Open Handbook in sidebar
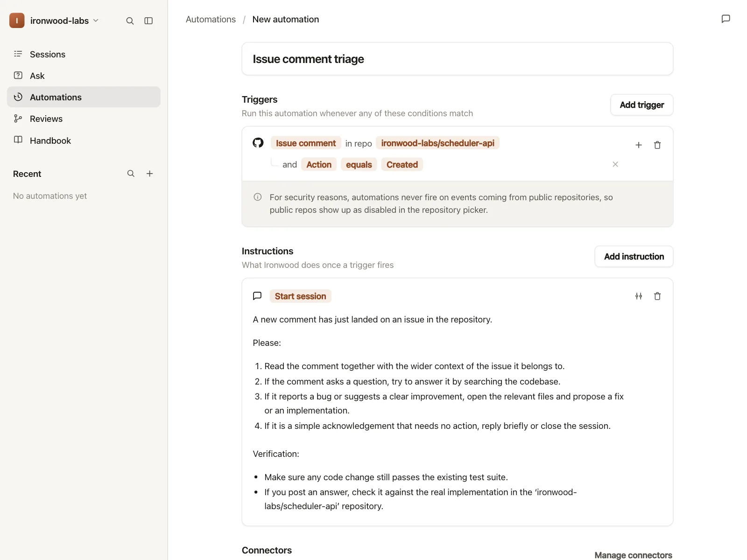 click(x=84, y=140)
